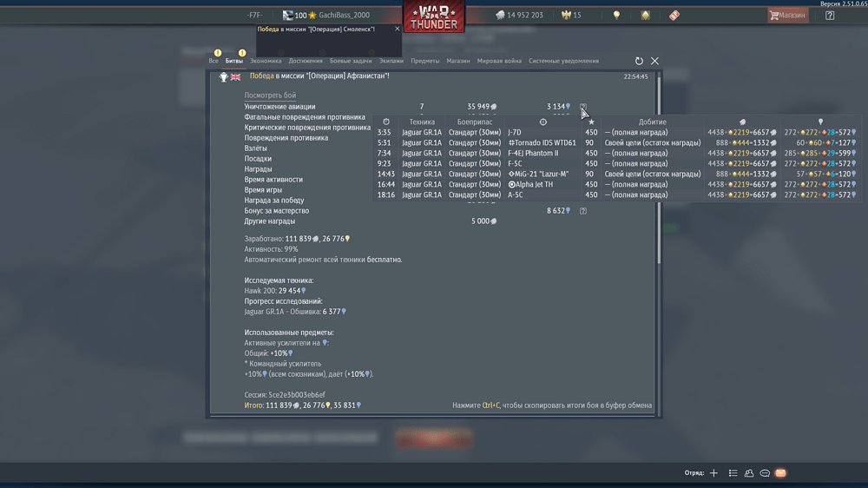
Task: Click the War Thunder logo
Action: [x=433, y=16]
